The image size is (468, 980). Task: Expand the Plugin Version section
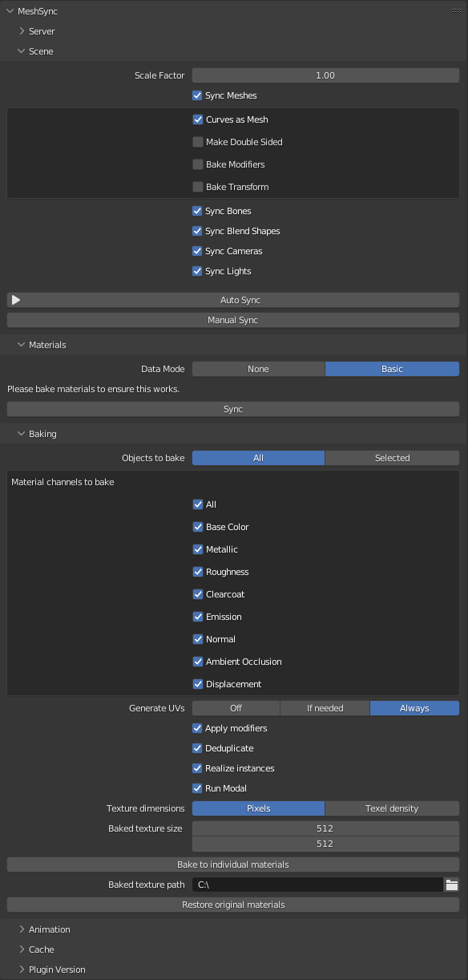[22, 970]
